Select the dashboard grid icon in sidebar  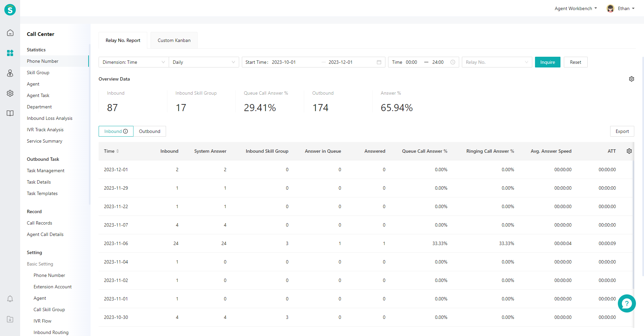pyautogui.click(x=10, y=53)
